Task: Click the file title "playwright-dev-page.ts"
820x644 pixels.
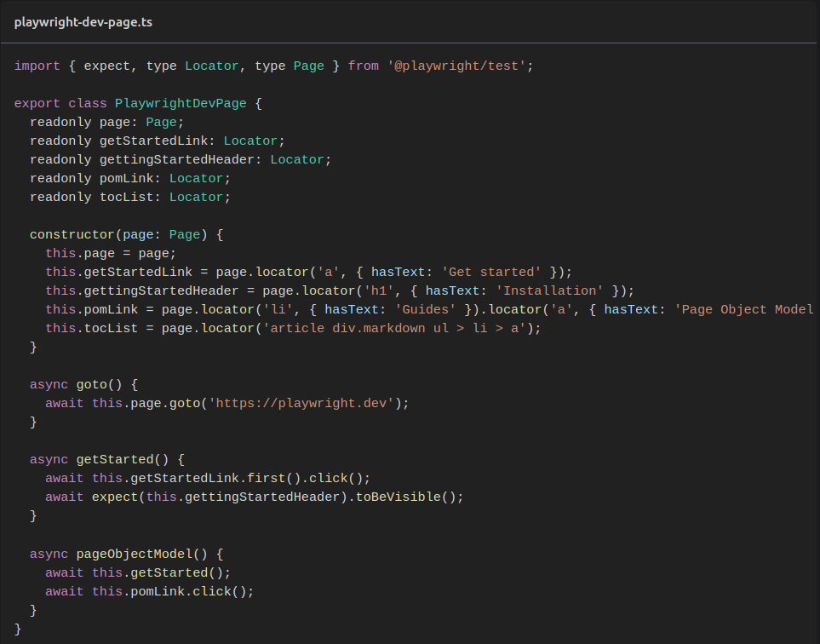Action: pos(83,22)
